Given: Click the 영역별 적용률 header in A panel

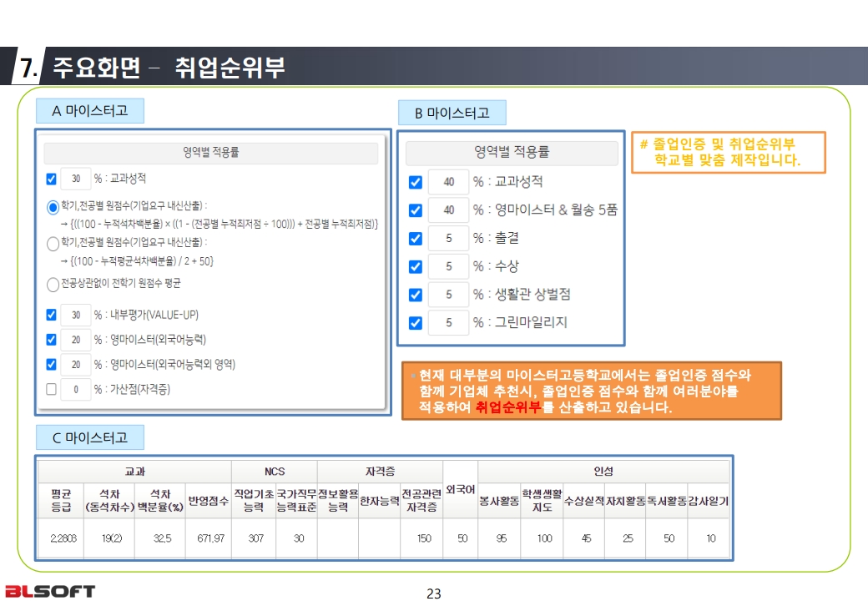Looking at the screenshot, I should click(x=210, y=153).
